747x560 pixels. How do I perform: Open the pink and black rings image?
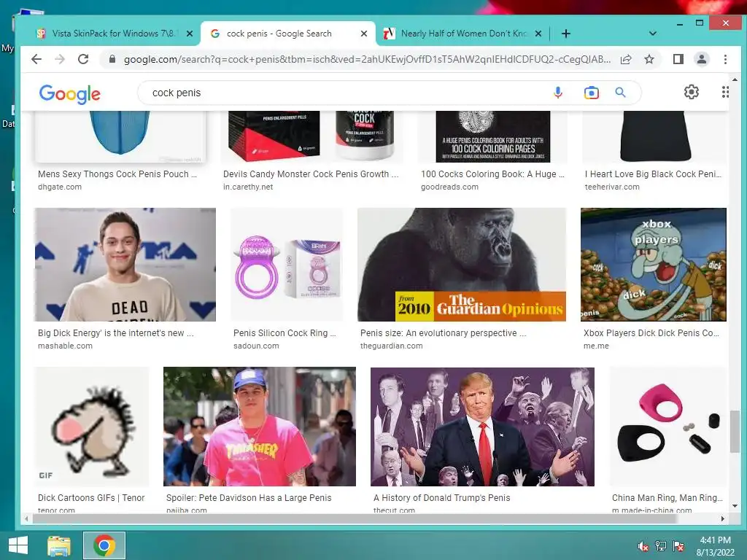(668, 426)
